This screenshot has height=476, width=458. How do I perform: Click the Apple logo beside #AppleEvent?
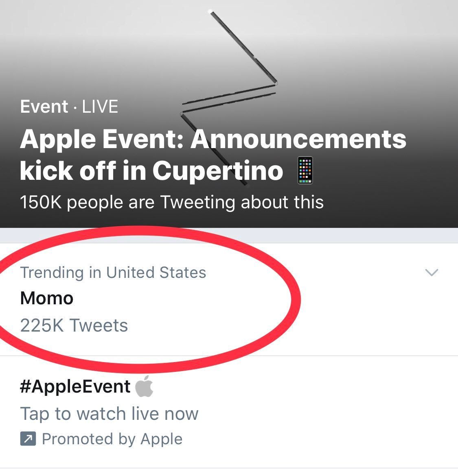pyautogui.click(x=144, y=387)
